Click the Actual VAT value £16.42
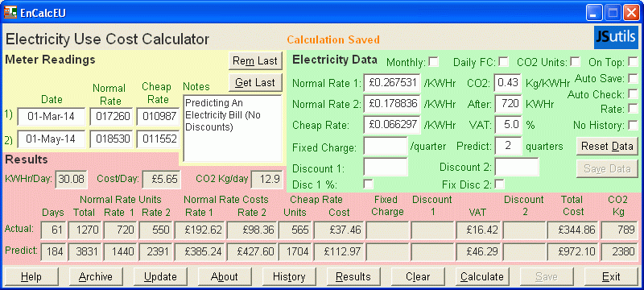The width and height of the screenshot is (644, 290). point(478,230)
